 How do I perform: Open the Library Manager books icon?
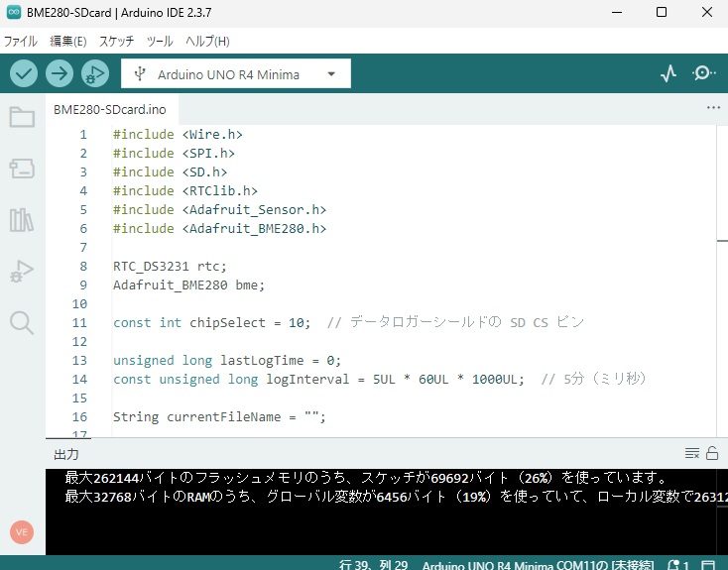point(22,220)
